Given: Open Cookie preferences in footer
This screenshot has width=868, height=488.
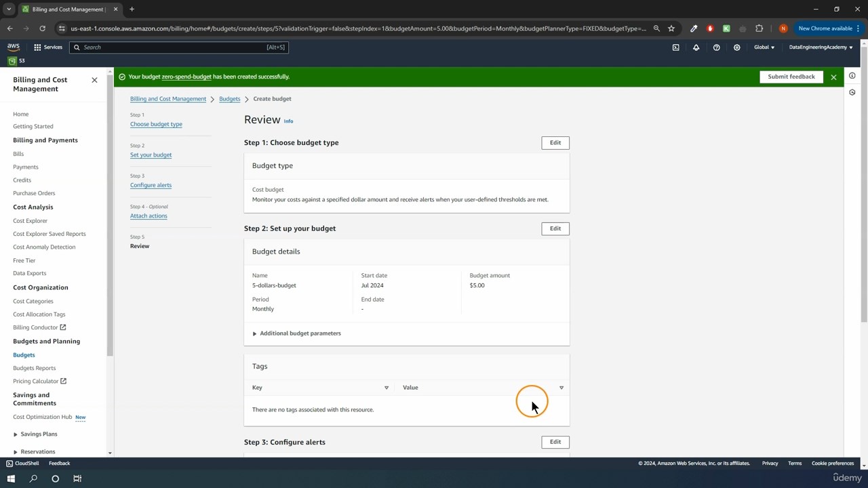Looking at the screenshot, I should coord(833,464).
